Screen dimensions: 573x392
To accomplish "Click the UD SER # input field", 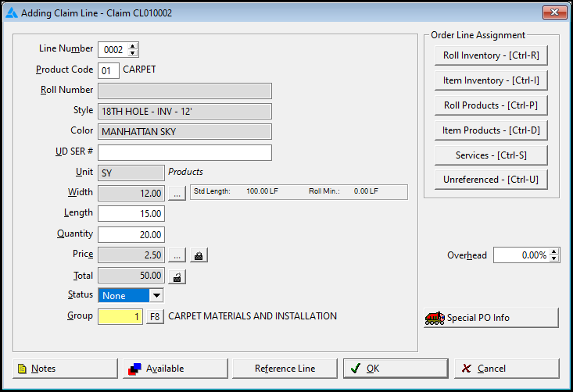I will 184,152.
